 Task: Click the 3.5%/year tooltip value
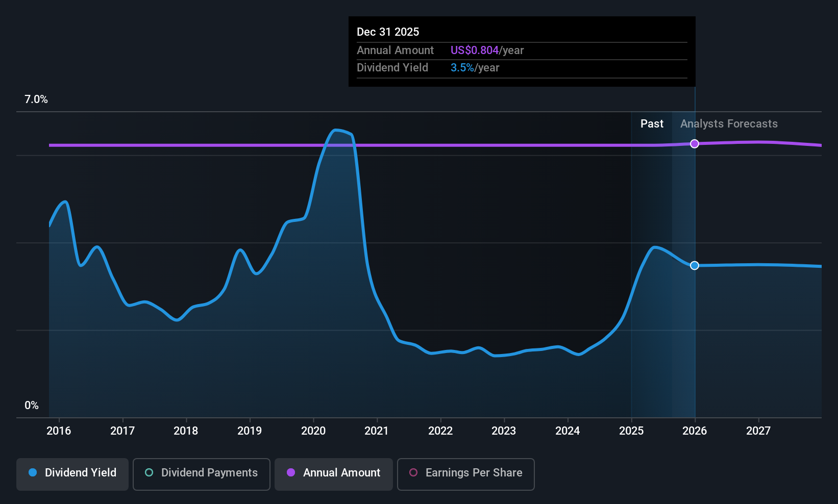(475, 68)
